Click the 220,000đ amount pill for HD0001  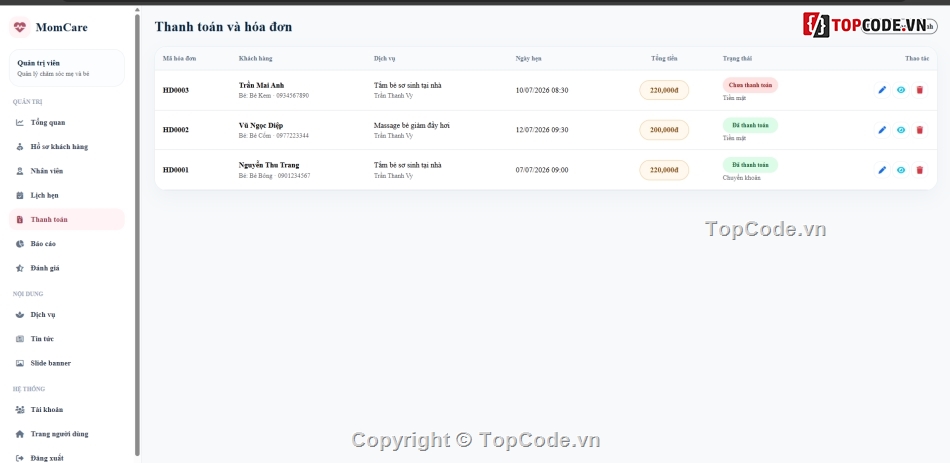click(x=664, y=170)
